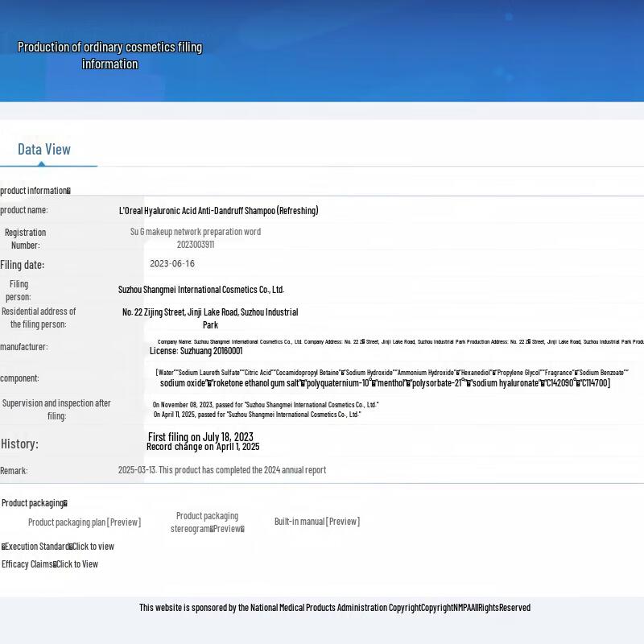Viewport: 644px width, 644px height.
Task: Select the L'Oreal shampoo product name text
Action: pyautogui.click(x=218, y=211)
